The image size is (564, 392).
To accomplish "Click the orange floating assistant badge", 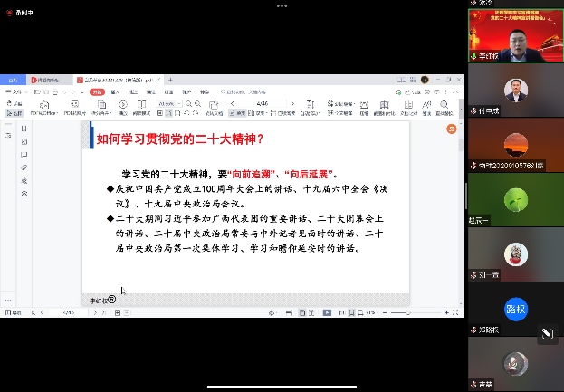I will [451, 129].
